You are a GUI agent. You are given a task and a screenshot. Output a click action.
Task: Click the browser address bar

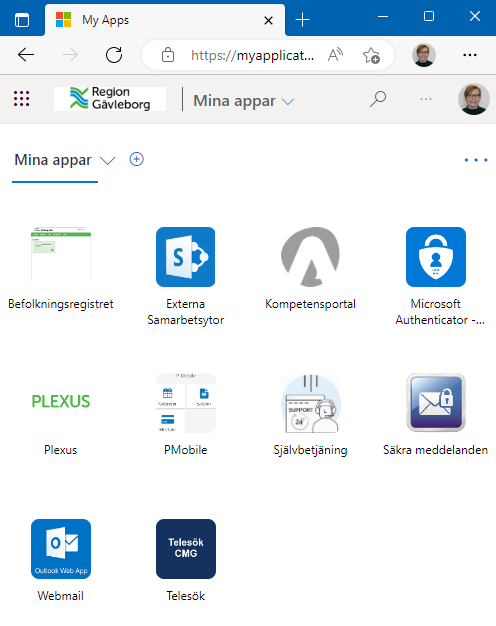pos(253,55)
